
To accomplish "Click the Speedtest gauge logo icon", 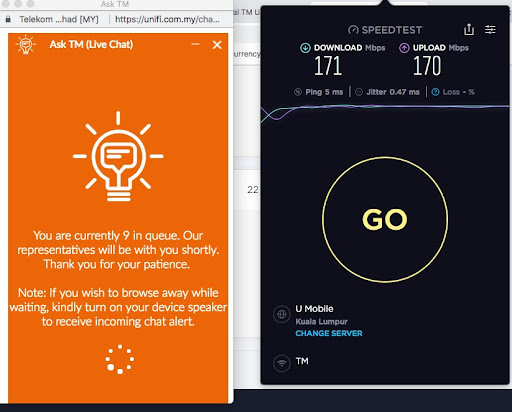I will [353, 30].
